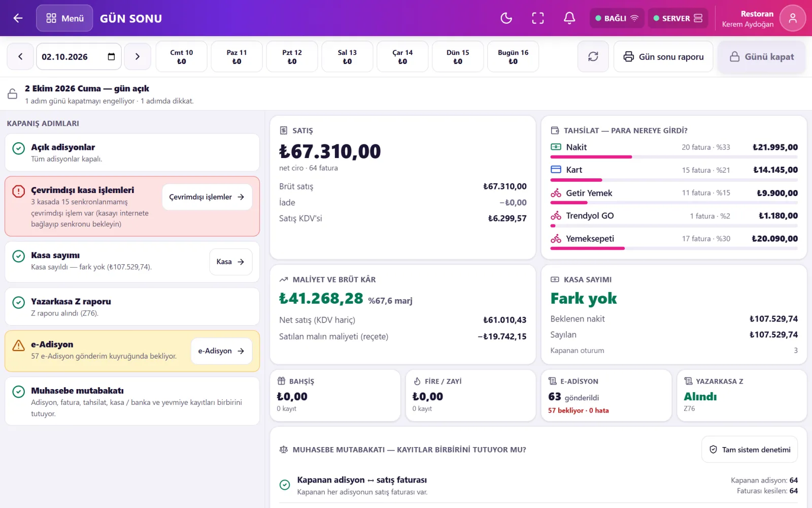812x508 pixels.
Task: Click the Getir Yemek courier icon
Action: point(556,193)
